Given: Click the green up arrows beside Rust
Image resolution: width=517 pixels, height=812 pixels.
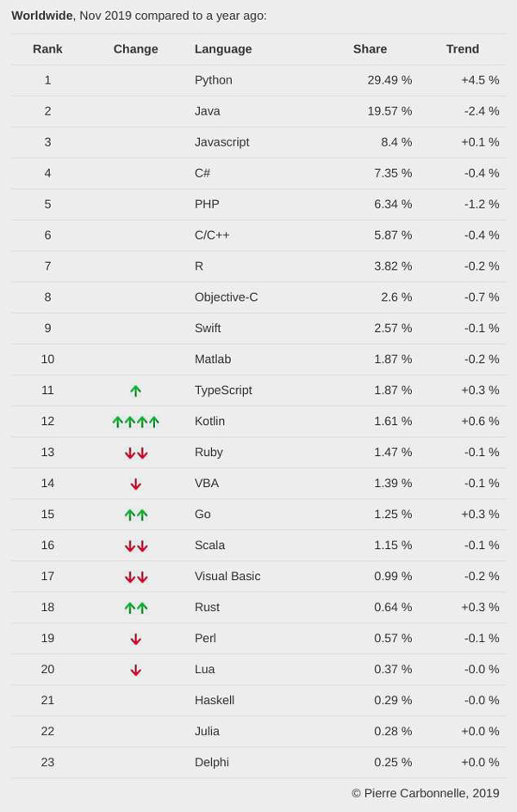Looking at the screenshot, I should (x=135, y=608).
